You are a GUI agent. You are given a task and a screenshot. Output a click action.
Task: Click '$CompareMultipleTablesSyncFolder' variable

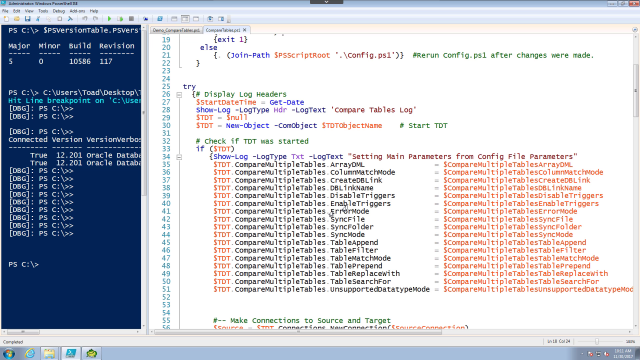coord(513,227)
